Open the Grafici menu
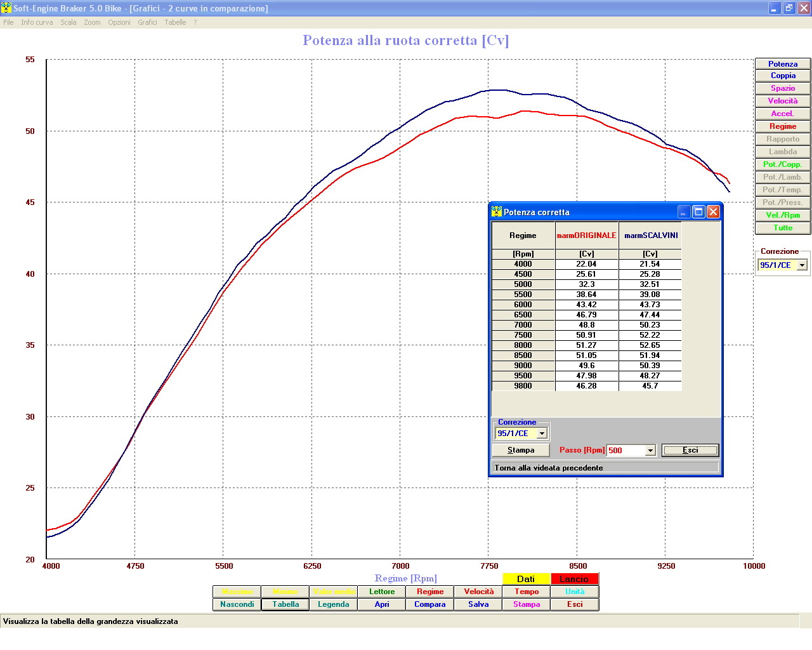812x650 pixels. [x=147, y=22]
